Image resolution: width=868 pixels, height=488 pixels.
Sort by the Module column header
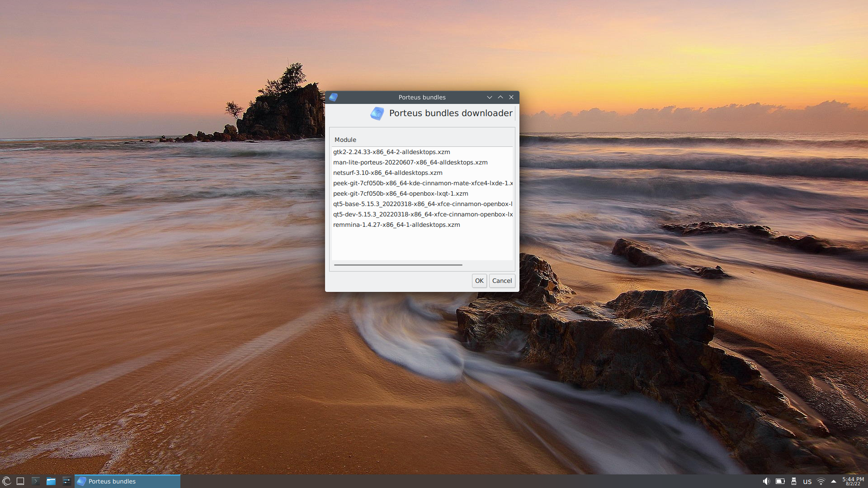[422, 140]
